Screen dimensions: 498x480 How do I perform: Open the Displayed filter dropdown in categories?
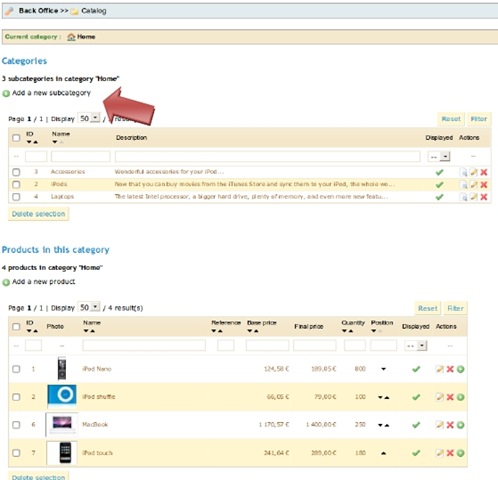[439, 156]
